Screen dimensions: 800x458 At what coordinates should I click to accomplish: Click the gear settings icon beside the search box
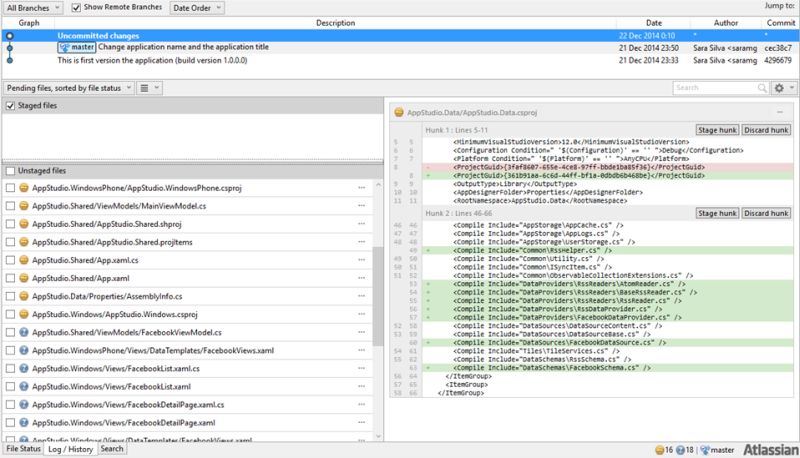point(780,88)
